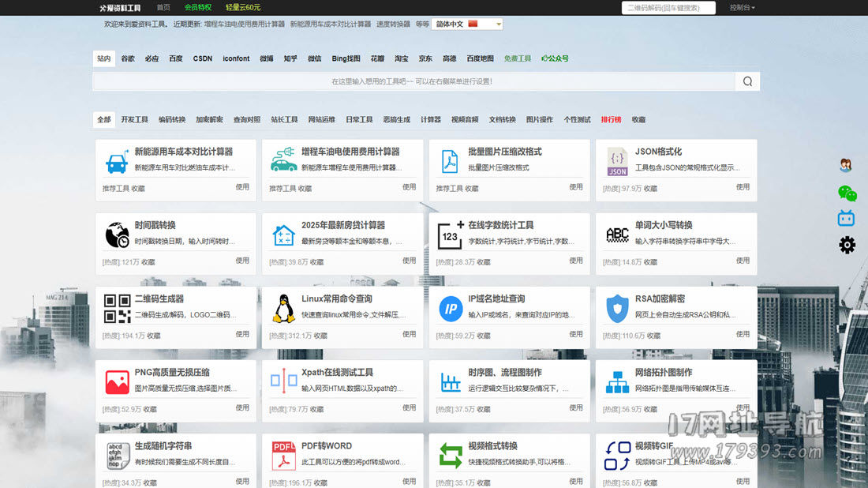The width and height of the screenshot is (868, 488).
Task: Select the 开发工具 category tab
Action: click(134, 120)
